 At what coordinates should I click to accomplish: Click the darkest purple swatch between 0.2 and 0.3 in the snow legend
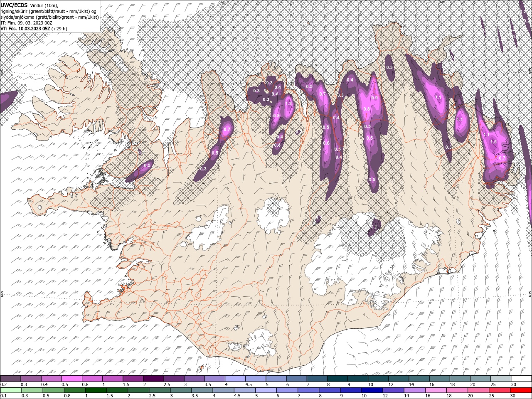(11, 379)
